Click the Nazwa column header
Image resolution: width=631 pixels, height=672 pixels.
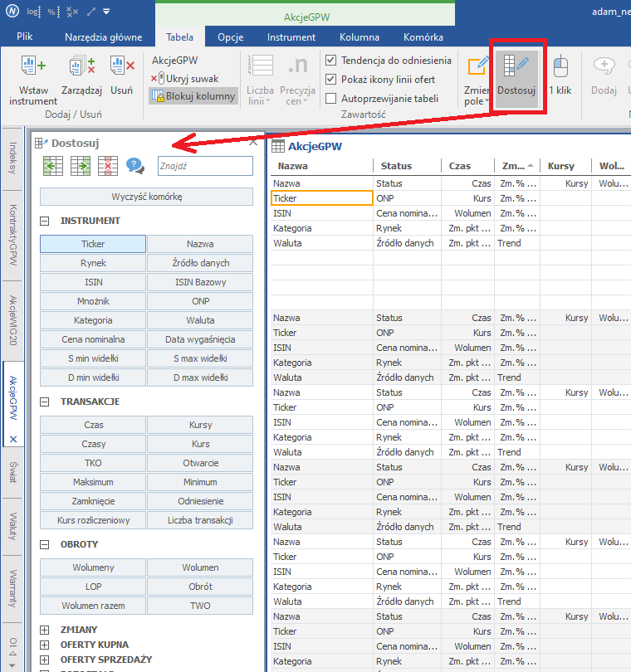321,166
